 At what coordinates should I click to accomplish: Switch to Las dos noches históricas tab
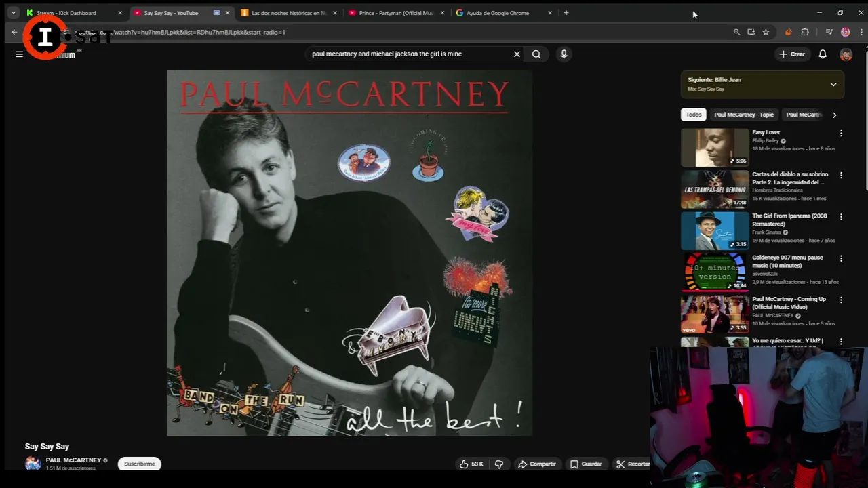point(288,13)
